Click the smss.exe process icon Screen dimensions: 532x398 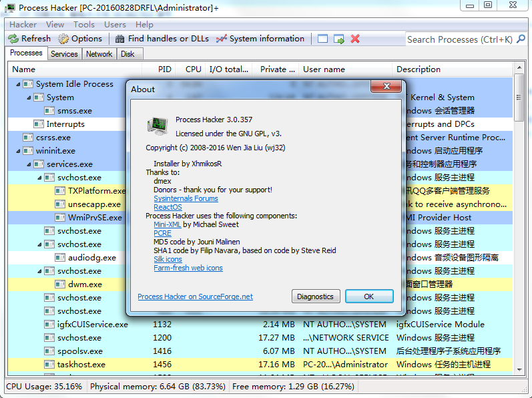49,111
